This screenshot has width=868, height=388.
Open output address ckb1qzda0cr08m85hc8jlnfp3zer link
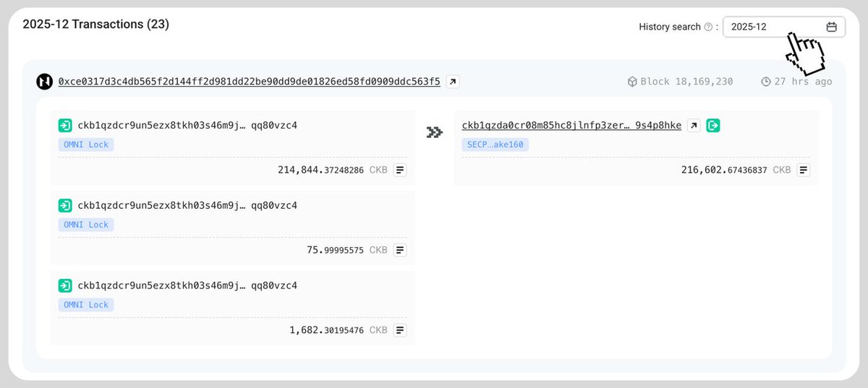pos(571,125)
